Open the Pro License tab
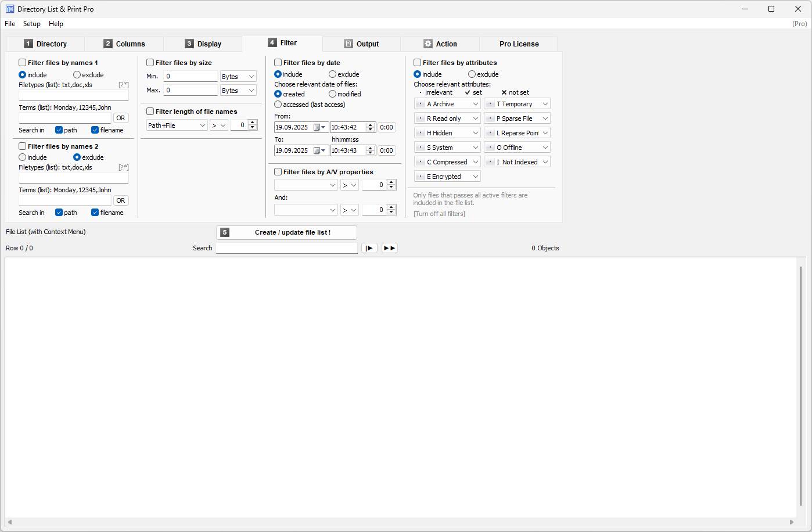 coord(519,44)
